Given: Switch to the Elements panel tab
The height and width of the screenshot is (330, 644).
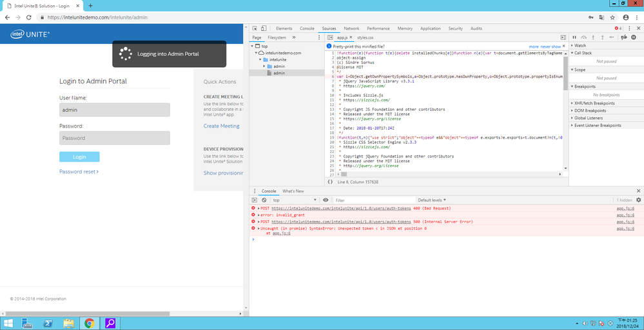Looking at the screenshot, I should tap(284, 28).
